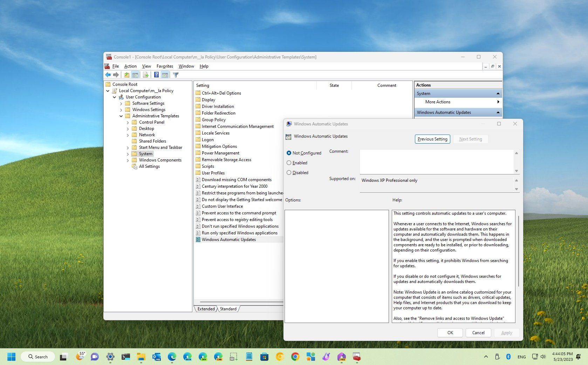Viewport: 588px width, 365px height.
Task: Open Microsoft Edge from the taskbar
Action: pyautogui.click(x=171, y=357)
